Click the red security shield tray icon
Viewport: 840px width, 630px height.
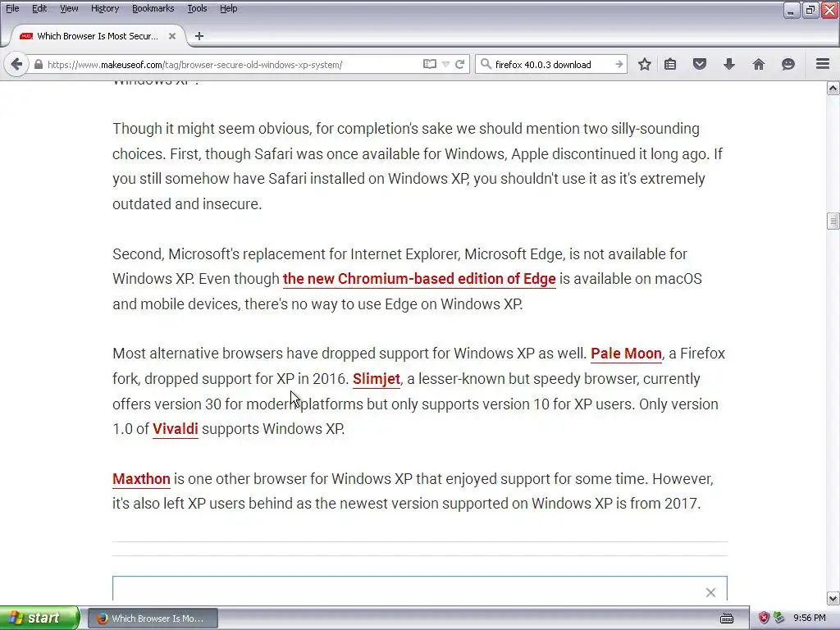pyautogui.click(x=764, y=619)
